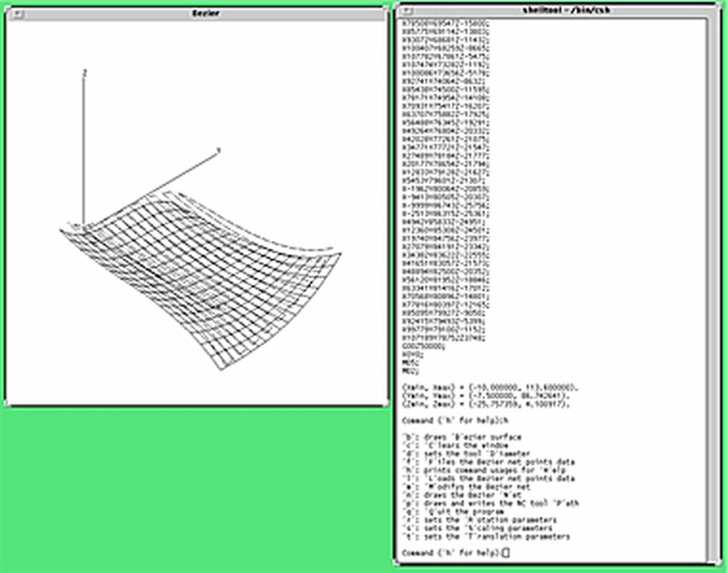Open the shelltool window menu button
The width and height of the screenshot is (728, 573).
pos(407,11)
